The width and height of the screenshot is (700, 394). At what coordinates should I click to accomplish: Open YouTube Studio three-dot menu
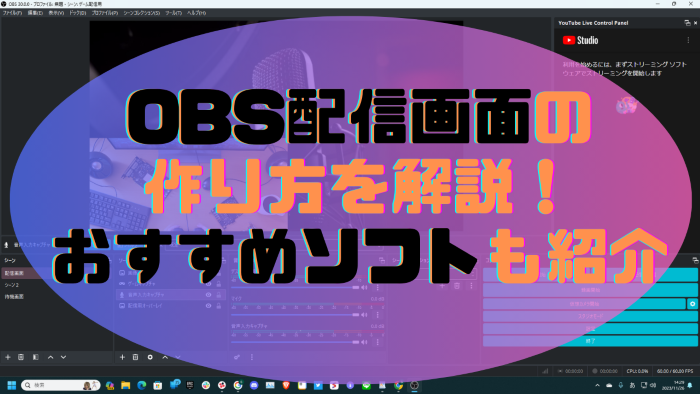coord(688,40)
